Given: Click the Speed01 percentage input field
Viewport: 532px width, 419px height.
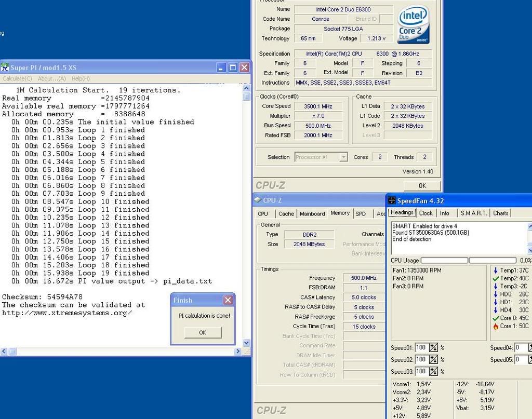Looking at the screenshot, I should point(422,347).
